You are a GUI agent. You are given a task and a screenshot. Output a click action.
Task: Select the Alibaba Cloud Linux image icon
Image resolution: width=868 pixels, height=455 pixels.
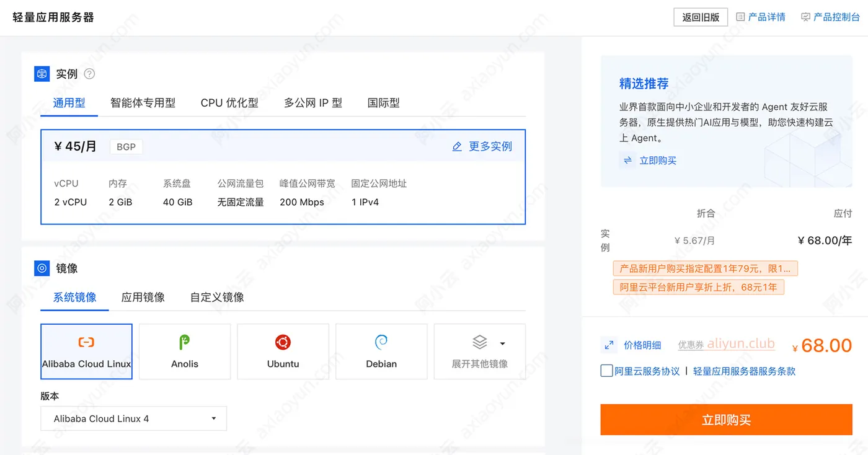click(x=86, y=342)
